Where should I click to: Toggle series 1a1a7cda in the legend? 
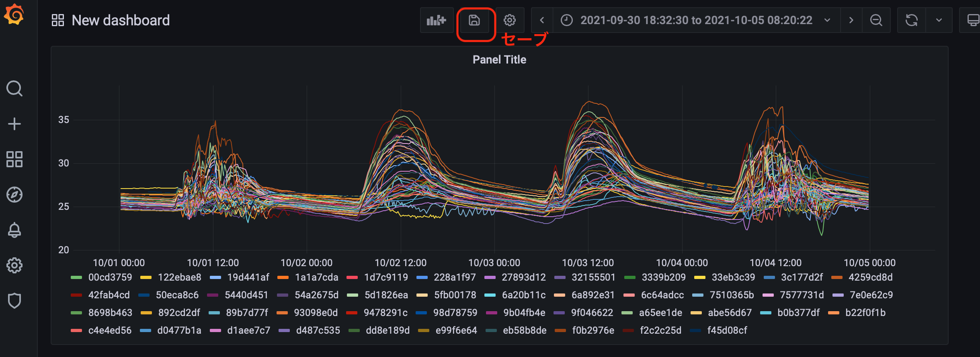pyautogui.click(x=317, y=277)
